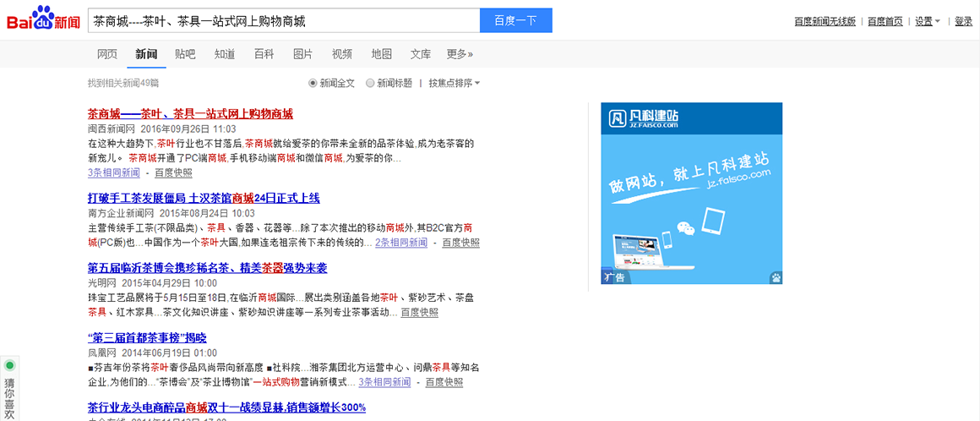Viewport: 980px width, 421px height.
Task: Open 百度快照 for the 首都茶事榜 result
Action: (x=444, y=382)
